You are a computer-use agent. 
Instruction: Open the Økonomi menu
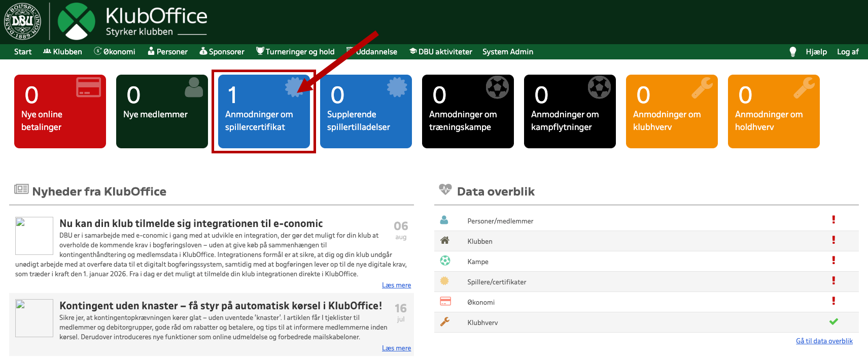tap(115, 52)
